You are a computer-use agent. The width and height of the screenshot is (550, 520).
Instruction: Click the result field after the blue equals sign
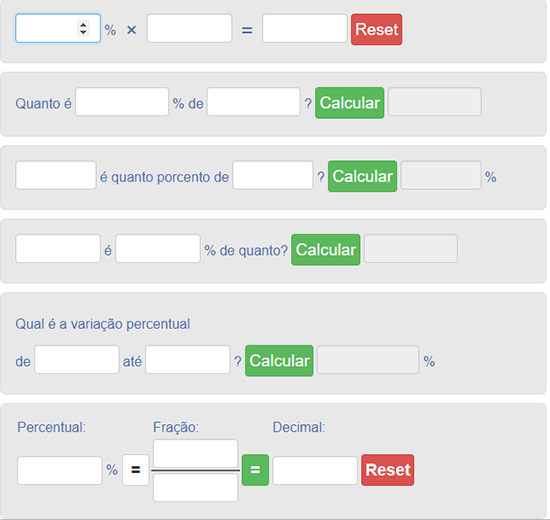tap(305, 28)
